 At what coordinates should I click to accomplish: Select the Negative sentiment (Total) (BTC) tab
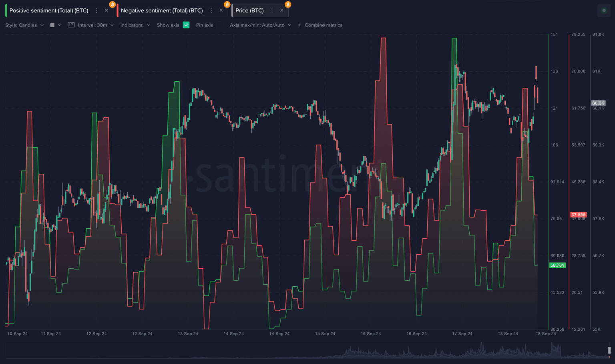(162, 10)
